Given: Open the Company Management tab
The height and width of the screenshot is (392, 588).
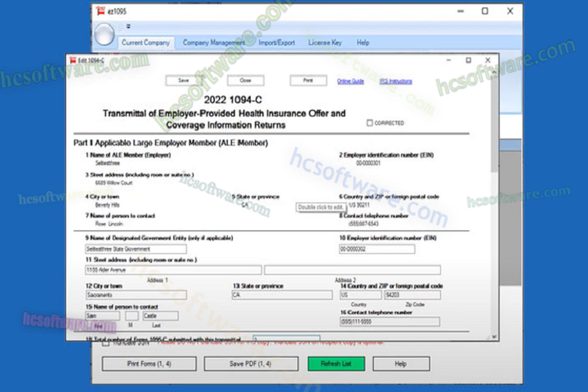Looking at the screenshot, I should click(214, 42).
